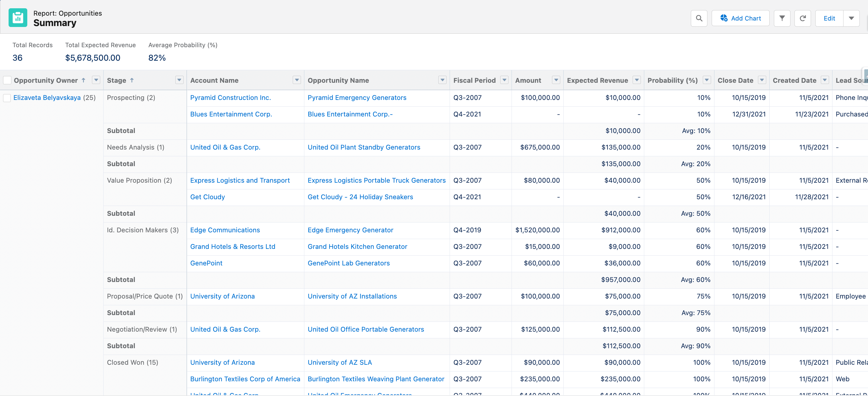Open Pyramid Emergency Generators opportunity
Screen dimensions: 868x396
pos(357,98)
